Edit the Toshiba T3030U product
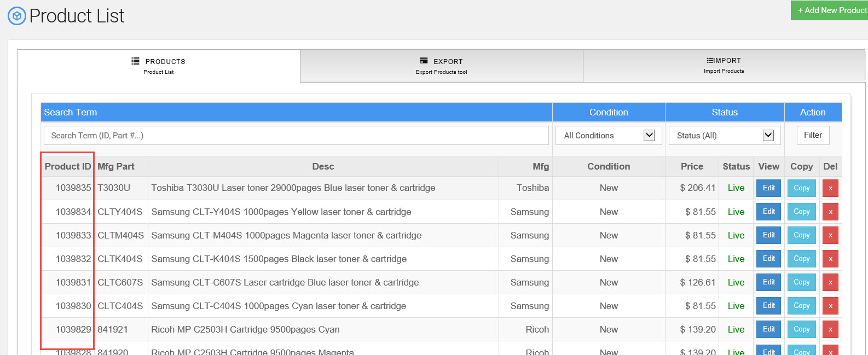The height and width of the screenshot is (355, 868). [768, 188]
